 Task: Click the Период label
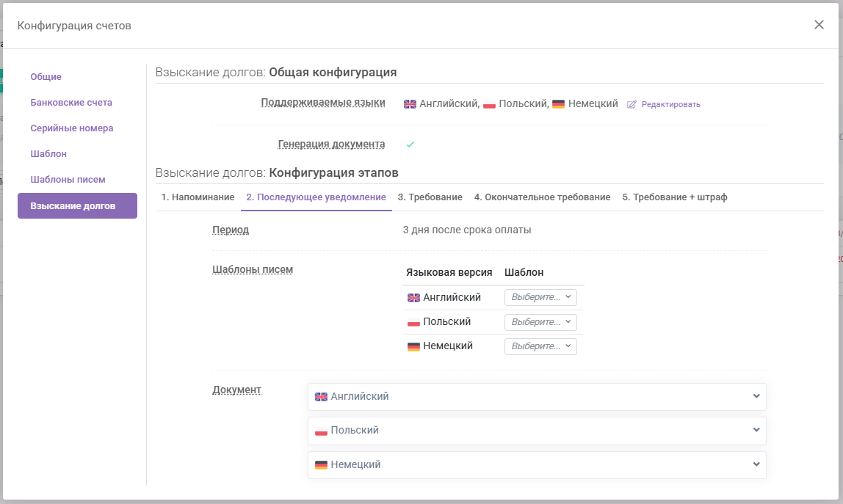click(x=231, y=230)
